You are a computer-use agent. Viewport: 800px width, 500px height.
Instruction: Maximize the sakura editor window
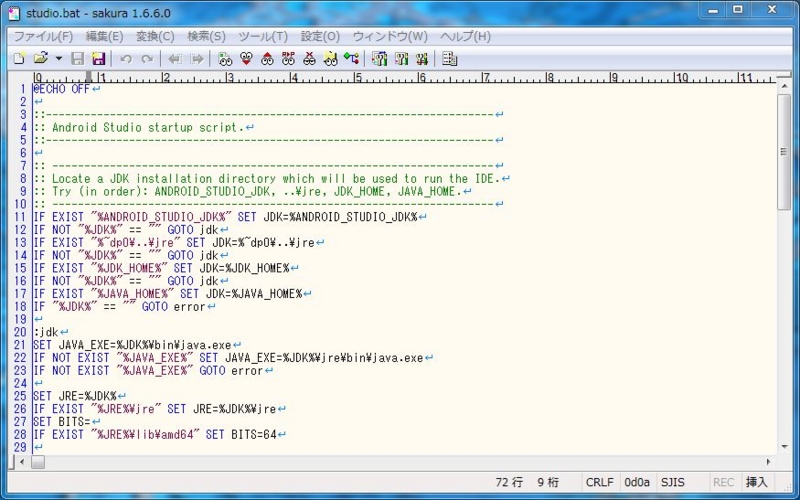[x=738, y=10]
